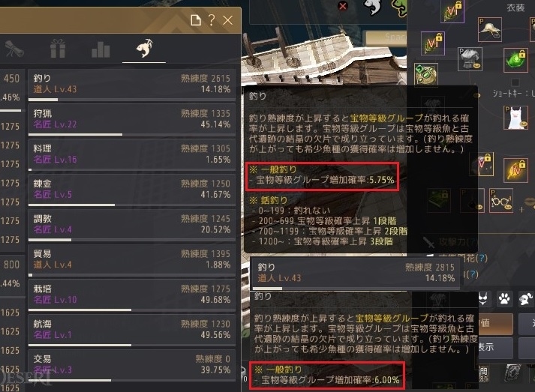Select the 栽培 skill entry
The height and width of the screenshot is (392, 535).
132,295
